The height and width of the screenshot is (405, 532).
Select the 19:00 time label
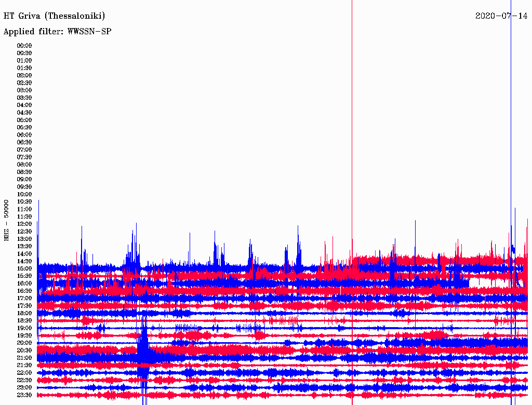pos(24,328)
